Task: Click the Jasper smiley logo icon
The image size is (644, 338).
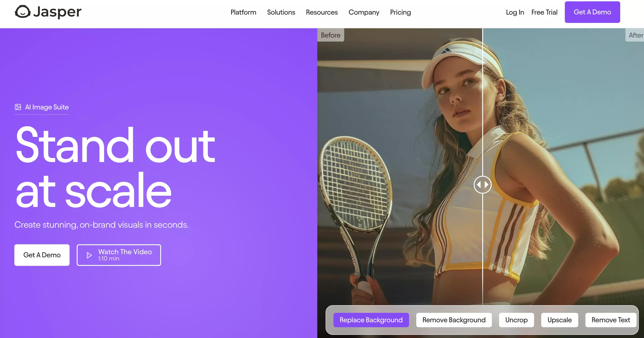Action: pos(23,11)
